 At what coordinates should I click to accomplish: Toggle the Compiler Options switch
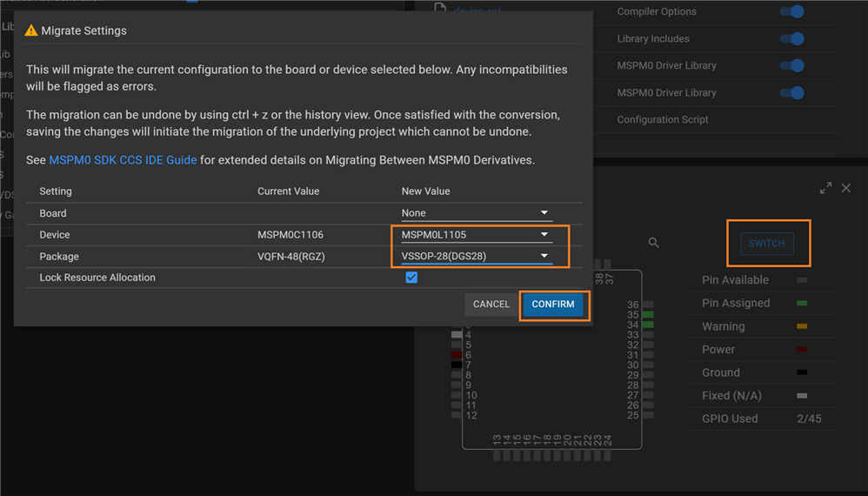point(792,11)
